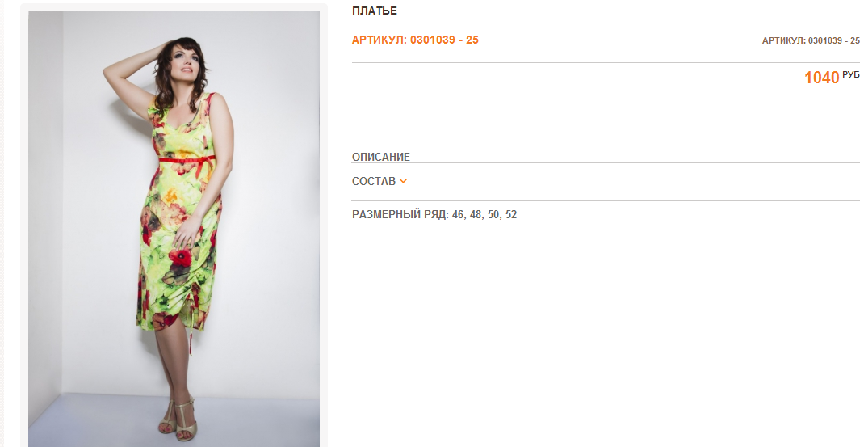Click the orange chevron next to СОСТАВ
This screenshot has width=868, height=447.
(403, 180)
